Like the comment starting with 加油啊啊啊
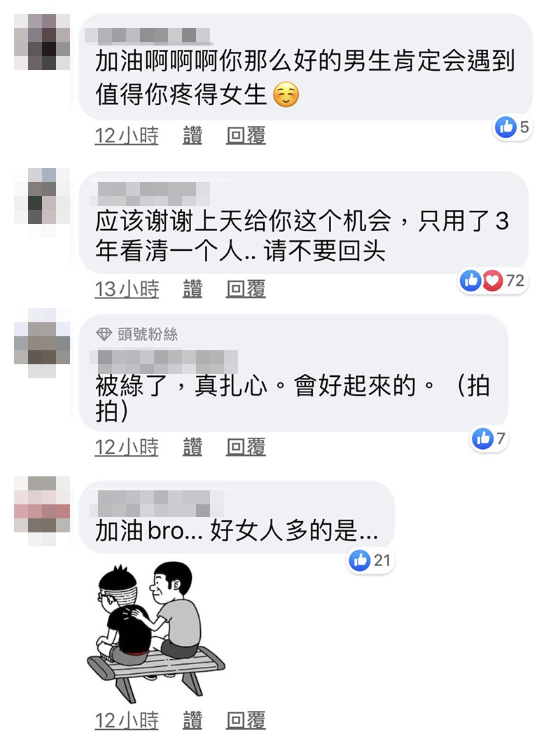 (x=192, y=136)
